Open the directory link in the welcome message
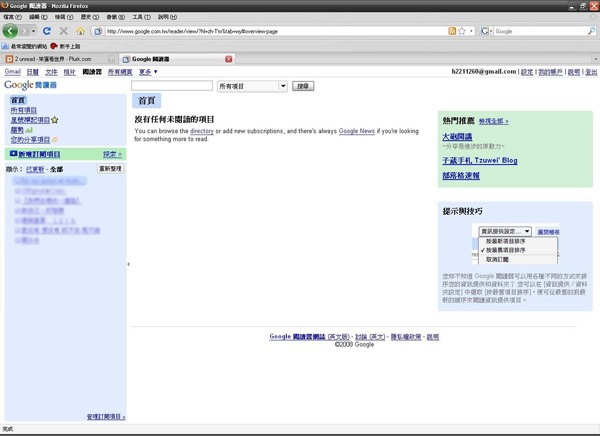 [202, 131]
